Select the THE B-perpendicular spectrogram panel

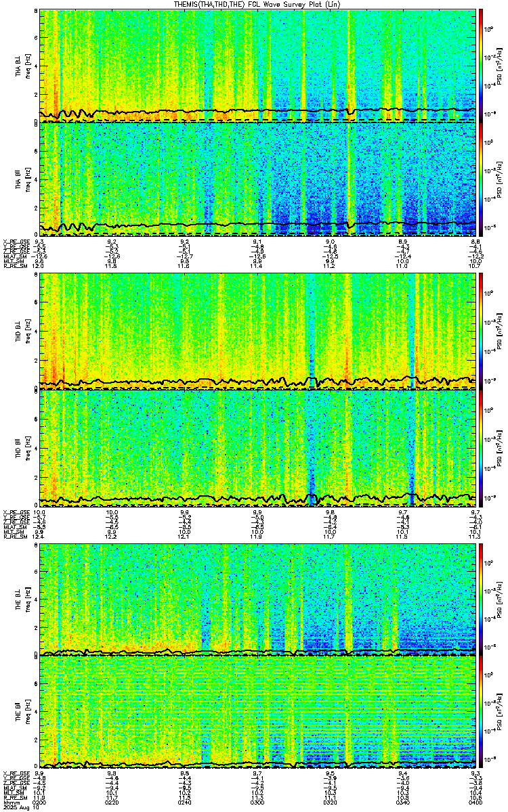point(257,600)
